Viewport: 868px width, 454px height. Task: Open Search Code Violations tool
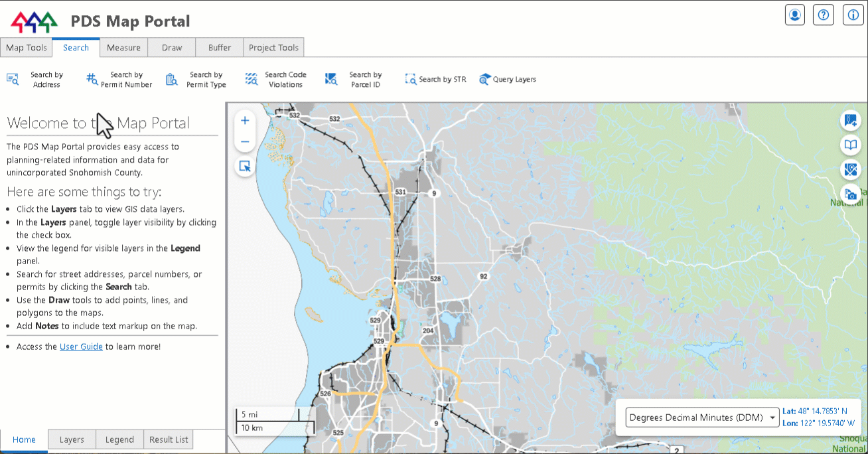tap(276, 80)
